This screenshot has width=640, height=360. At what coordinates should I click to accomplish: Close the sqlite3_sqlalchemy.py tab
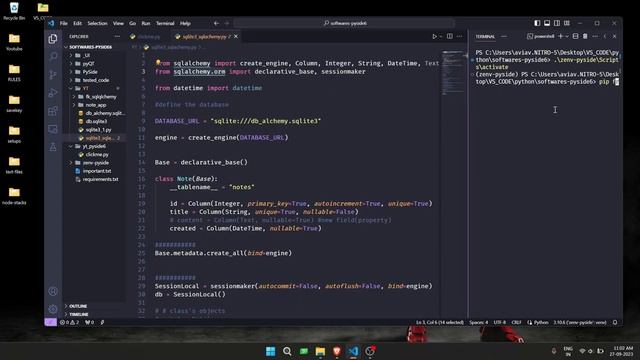point(236,36)
